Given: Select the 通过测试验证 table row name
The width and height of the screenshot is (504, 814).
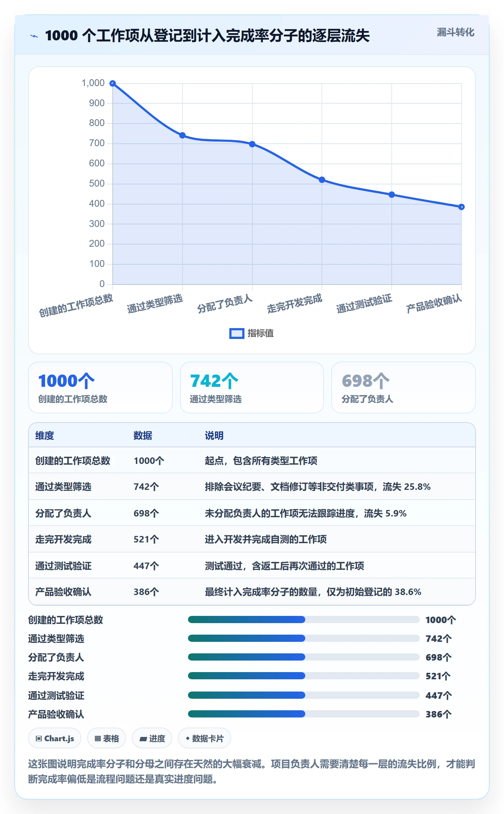Looking at the screenshot, I should pyautogui.click(x=63, y=566).
